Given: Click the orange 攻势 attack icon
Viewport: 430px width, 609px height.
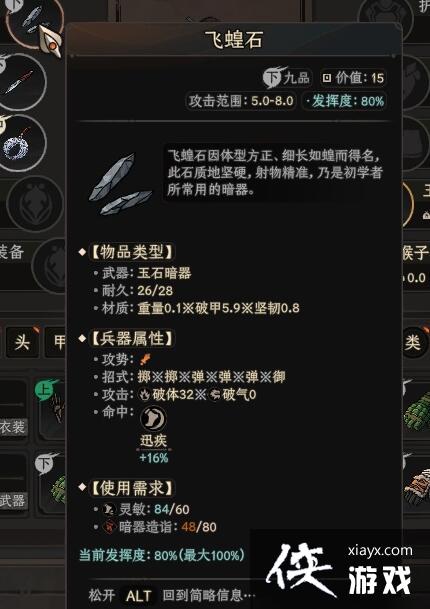Looking at the screenshot, I should coord(145,359).
